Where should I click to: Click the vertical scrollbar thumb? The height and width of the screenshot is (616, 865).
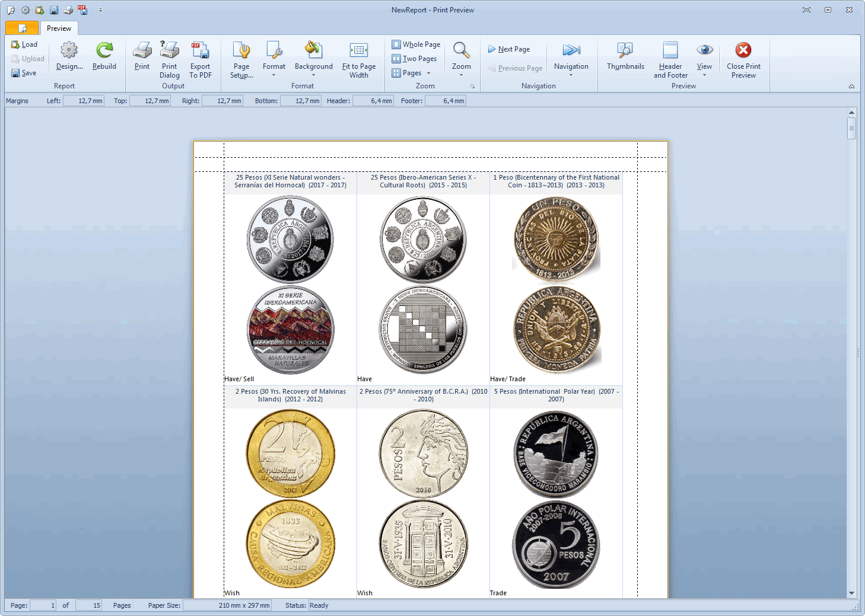coord(851,128)
